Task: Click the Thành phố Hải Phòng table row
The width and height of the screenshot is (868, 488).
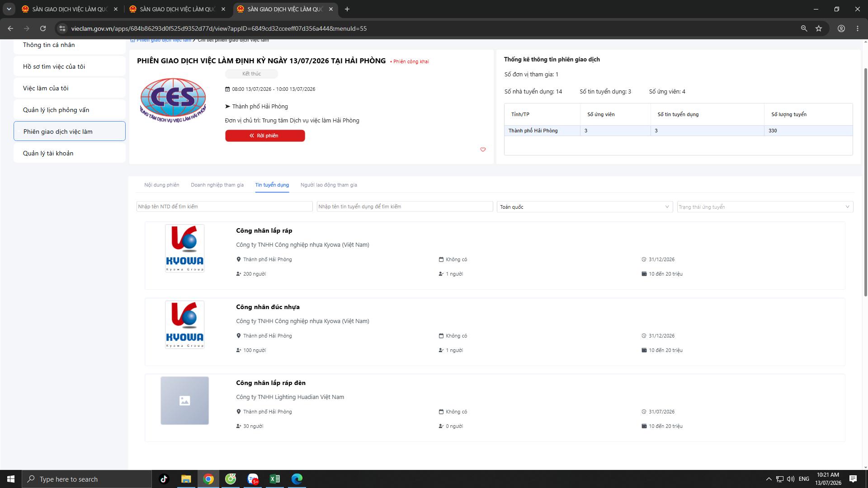Action: (x=678, y=131)
